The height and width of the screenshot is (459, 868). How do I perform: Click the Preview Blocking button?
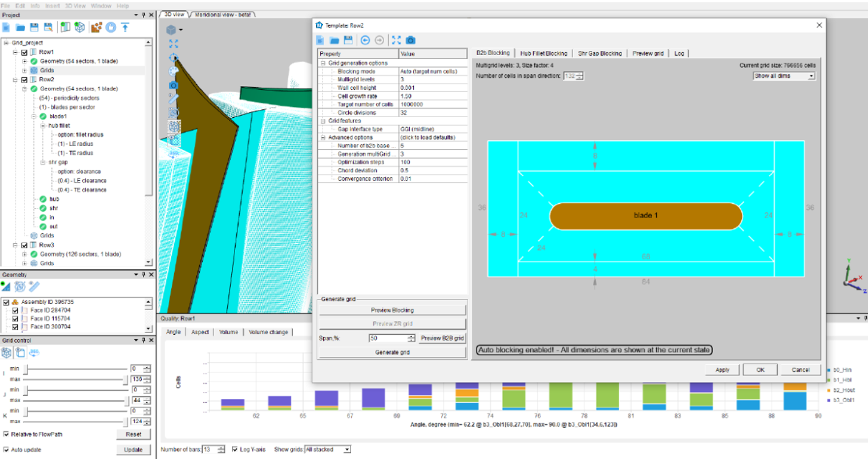click(391, 310)
